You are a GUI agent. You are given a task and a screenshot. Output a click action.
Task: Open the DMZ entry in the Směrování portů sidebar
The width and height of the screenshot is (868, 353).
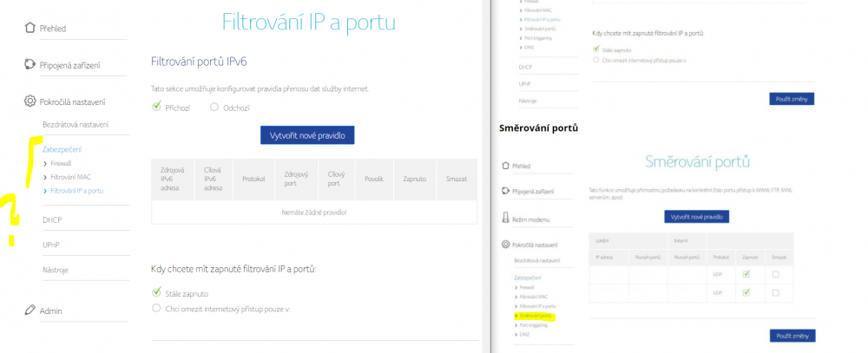point(525,335)
